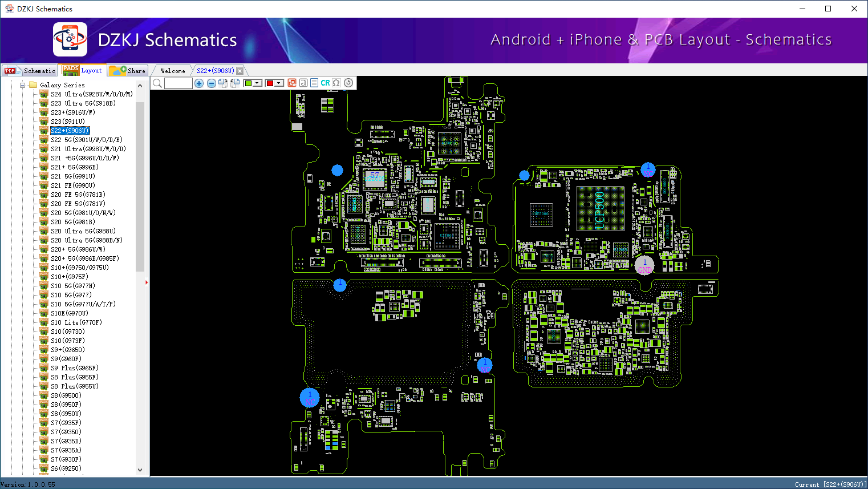
Task: Open the green color dropdown arrow
Action: (x=257, y=83)
